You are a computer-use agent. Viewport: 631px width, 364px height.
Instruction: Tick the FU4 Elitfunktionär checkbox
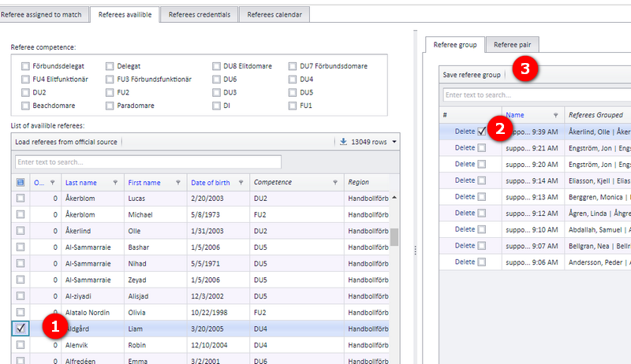pos(25,79)
